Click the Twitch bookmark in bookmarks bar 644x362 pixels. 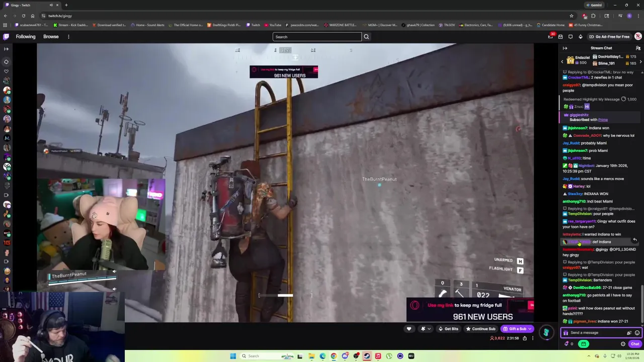[x=253, y=25]
